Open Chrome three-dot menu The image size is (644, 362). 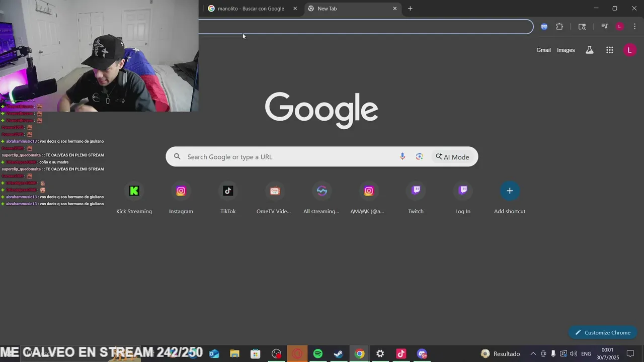(x=634, y=27)
